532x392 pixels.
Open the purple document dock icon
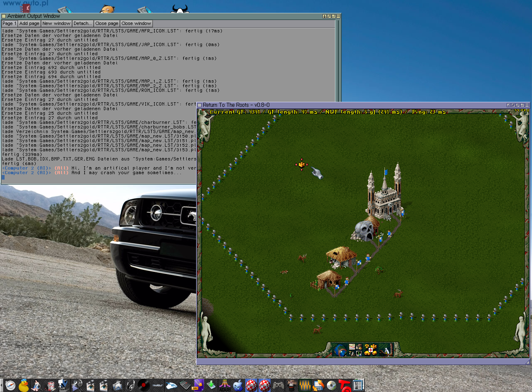click(x=199, y=385)
